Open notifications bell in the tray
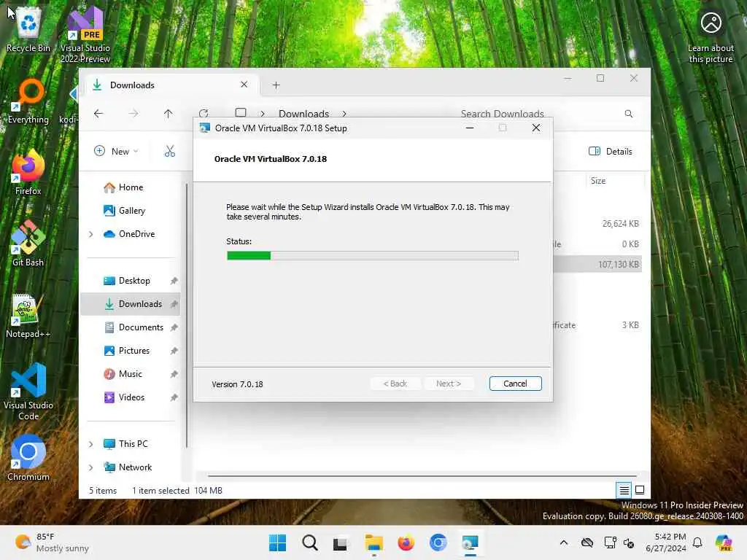This screenshot has height=560, width=747. 697,542
